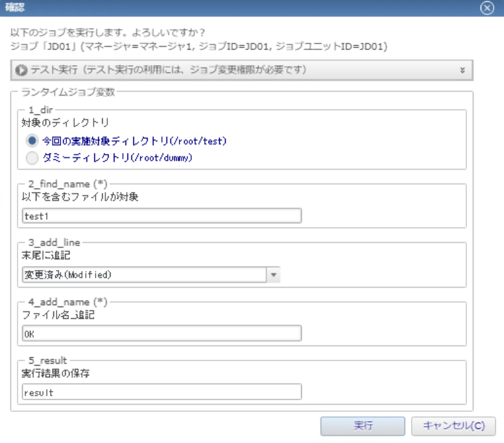504x443 pixels.
Task: Click the 末尾に追記 combo box text
Action: tap(144, 275)
